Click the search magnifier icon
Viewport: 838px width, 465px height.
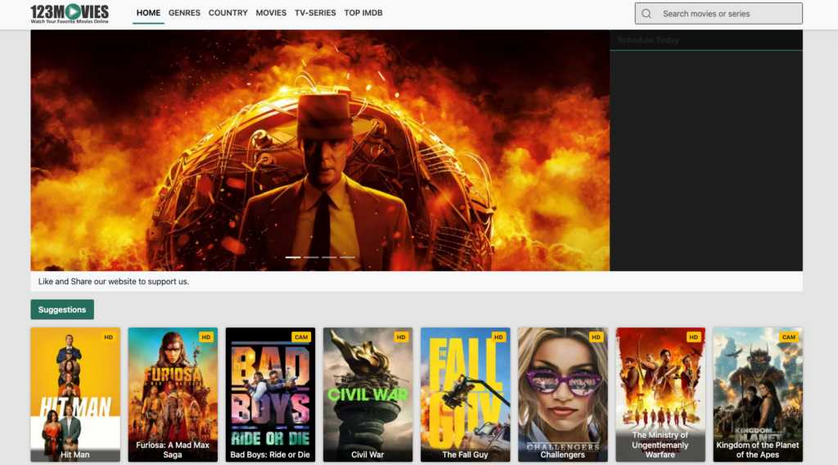[x=647, y=14]
